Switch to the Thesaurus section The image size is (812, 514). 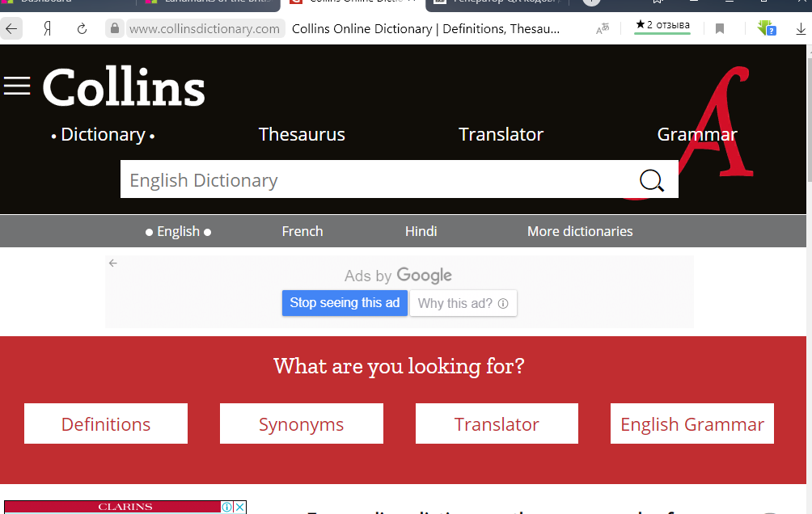(x=302, y=134)
